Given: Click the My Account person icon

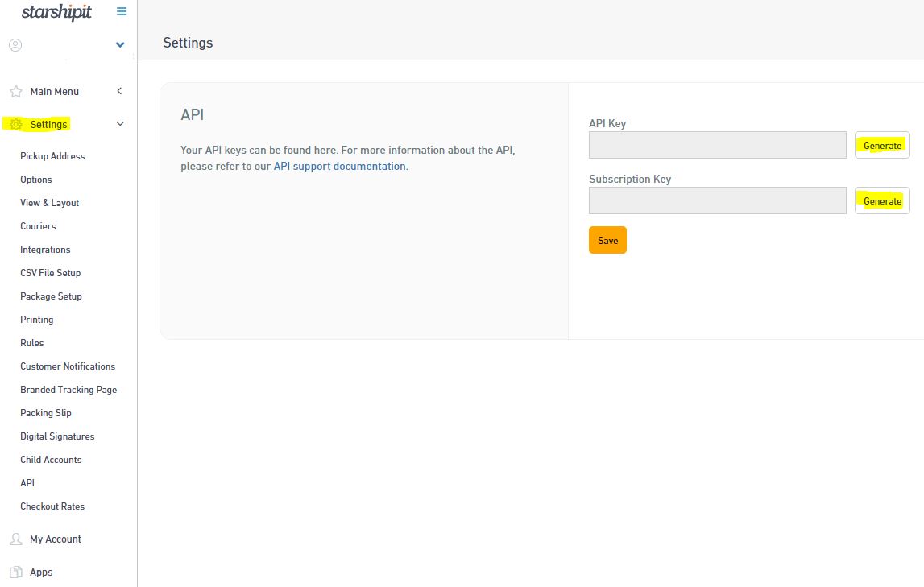Looking at the screenshot, I should point(15,539).
